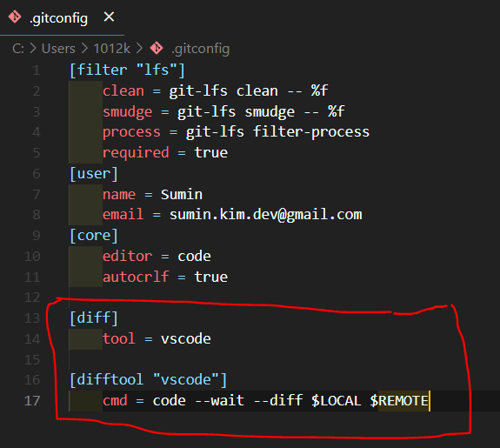500x448 pixels.
Task: Click the name value 'Sumin'
Action: (x=182, y=194)
